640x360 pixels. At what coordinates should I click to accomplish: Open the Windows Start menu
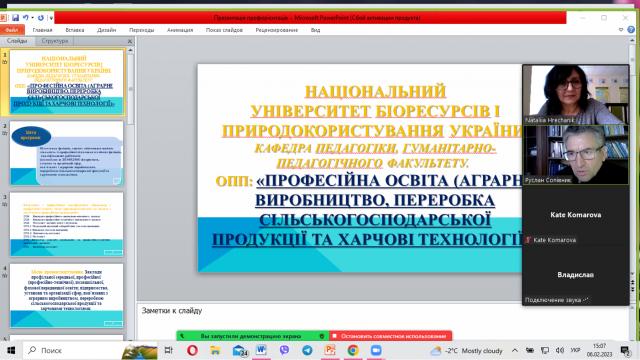[11, 351]
